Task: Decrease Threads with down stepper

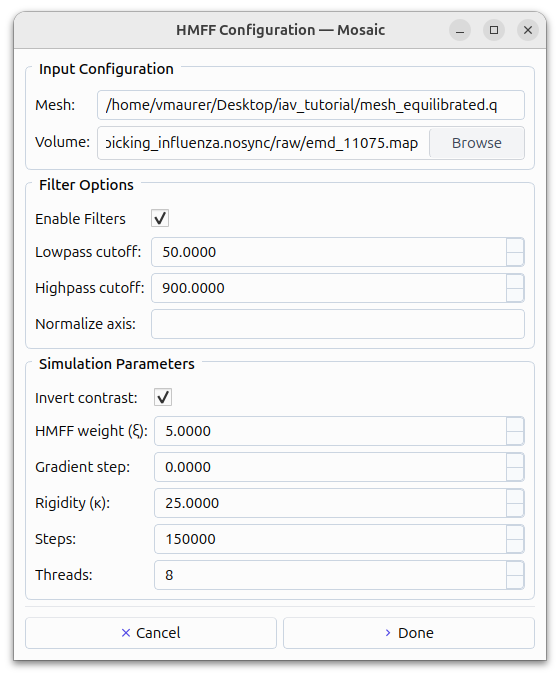Action: 515,582
